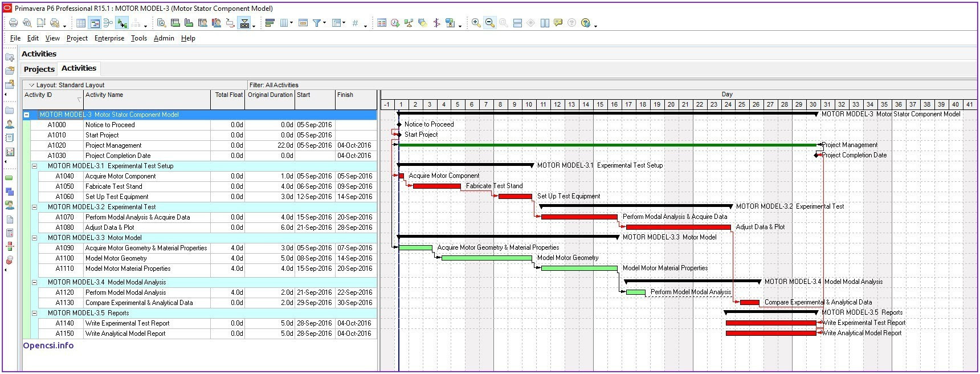The image size is (980, 374).
Task: Click the Schedule clock icon in the toolbar
Action: (x=395, y=23)
